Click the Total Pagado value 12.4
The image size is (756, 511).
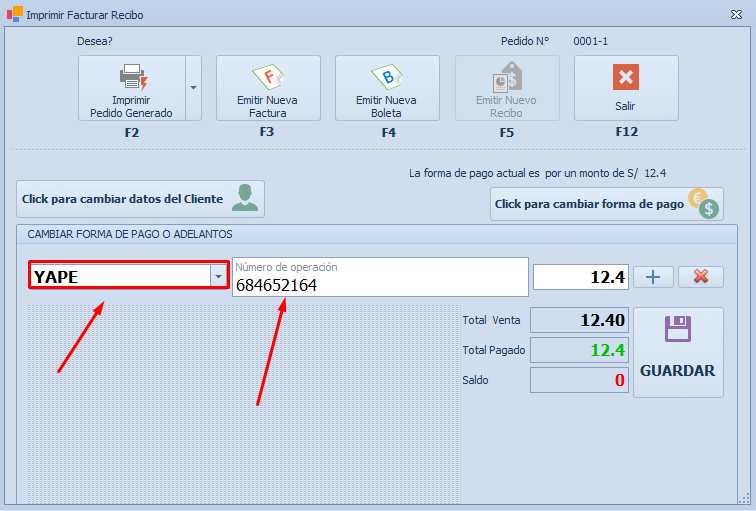(x=579, y=350)
